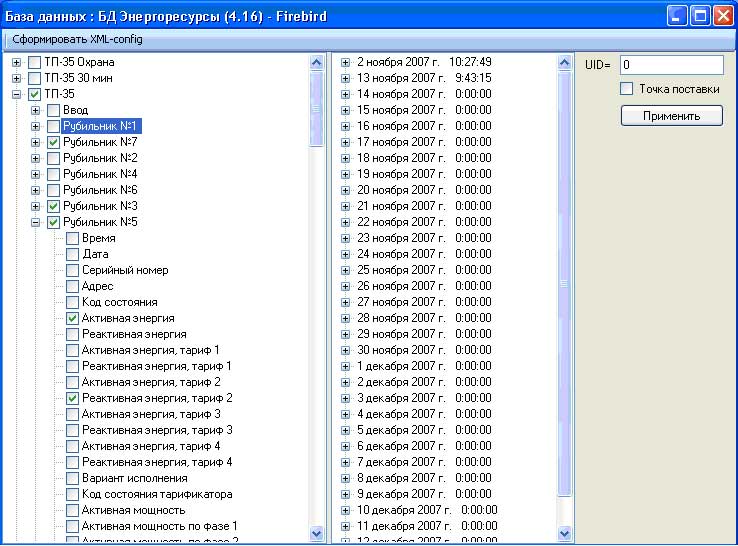Click the date list scrollbar thumb
Viewport: 738px width, 546px height.
pos(564,283)
